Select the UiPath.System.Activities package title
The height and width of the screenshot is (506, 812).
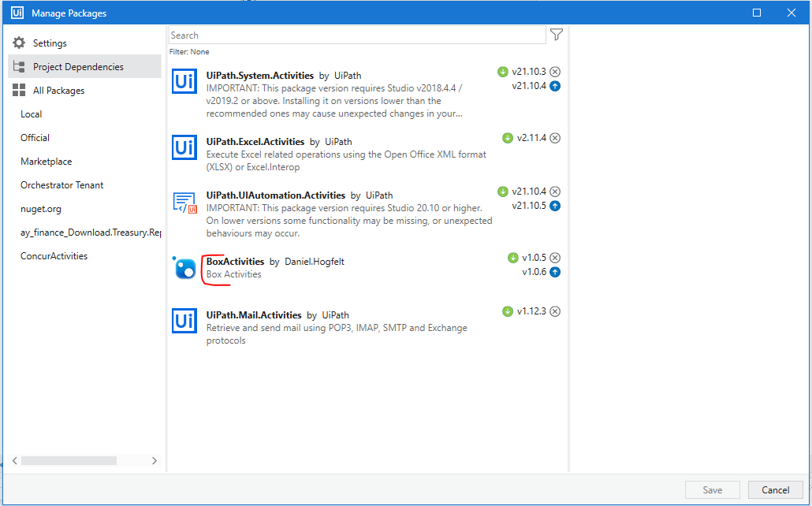tap(260, 76)
